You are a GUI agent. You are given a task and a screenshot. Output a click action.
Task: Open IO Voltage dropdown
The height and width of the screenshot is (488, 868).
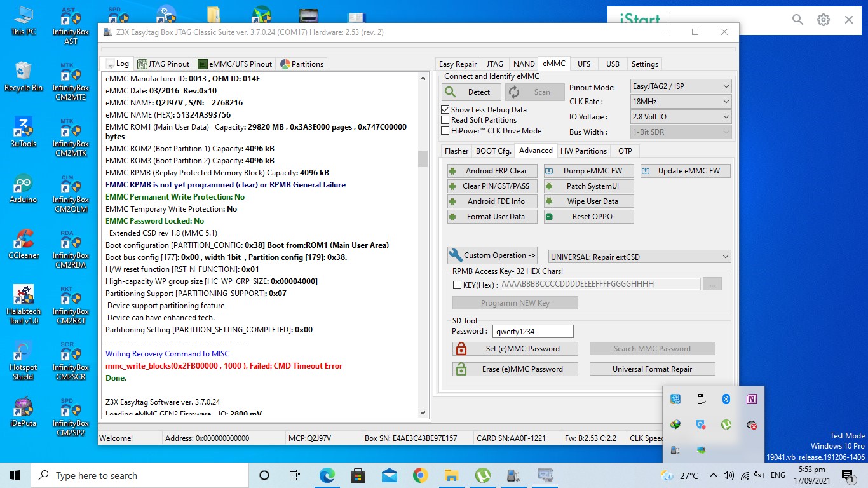tap(681, 116)
